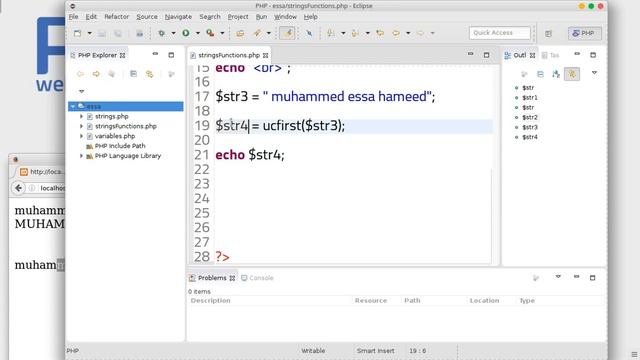Click the Debug bug icon
This screenshot has height=360, width=640.
(161, 33)
